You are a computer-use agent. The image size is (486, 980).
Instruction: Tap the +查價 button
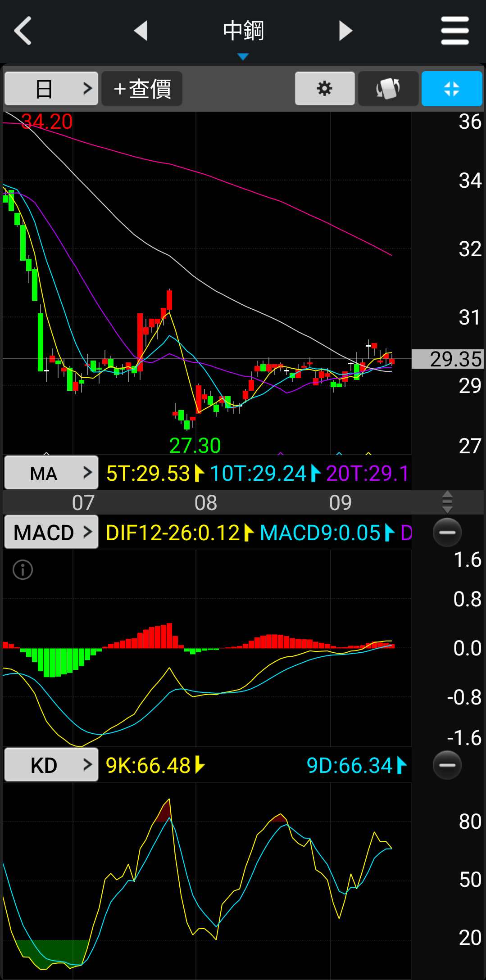(142, 89)
